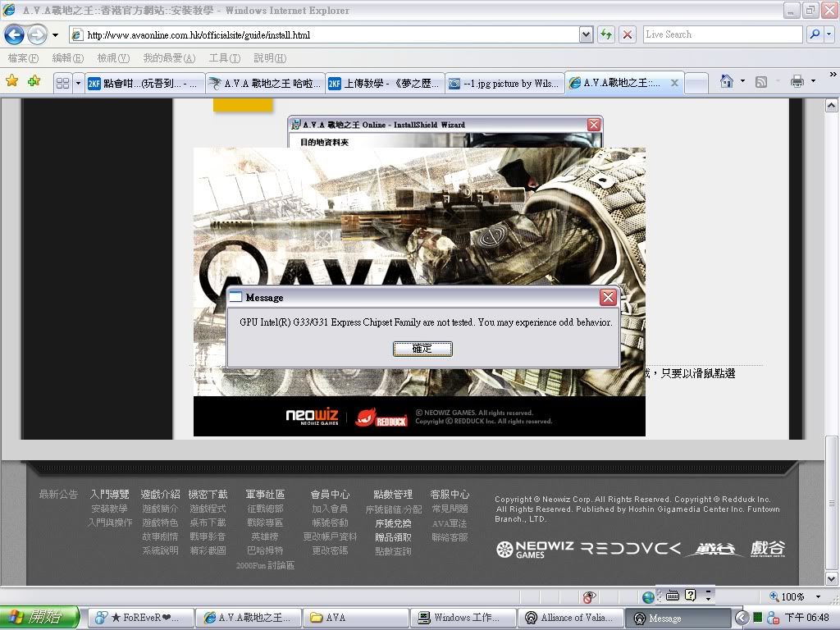Viewport: 840px width, 630px height.
Task: Switch to the 上傳教學 tab
Action: [x=384, y=83]
